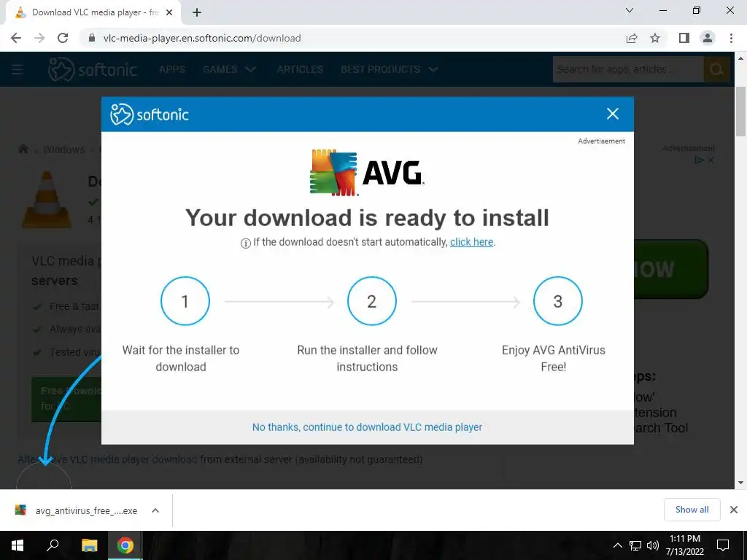The width and height of the screenshot is (747, 560).
Task: Open the Windows breadcrumb link
Action: [x=64, y=149]
